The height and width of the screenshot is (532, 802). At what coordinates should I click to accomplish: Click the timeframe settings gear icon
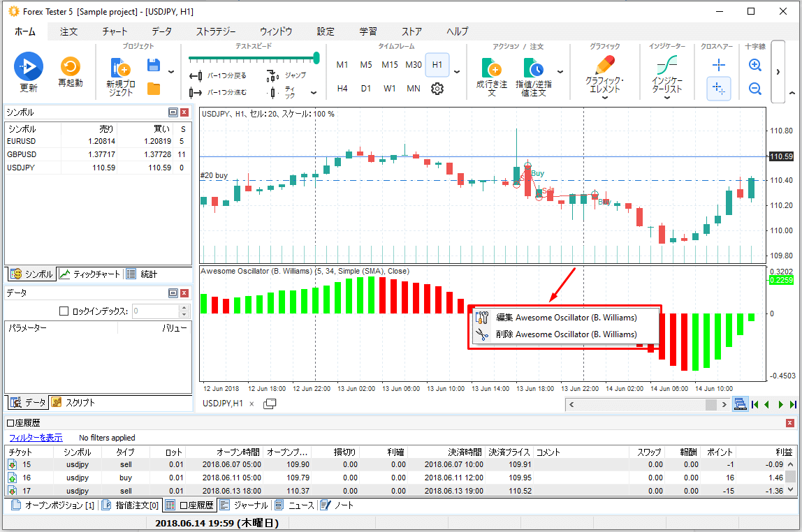(437, 89)
